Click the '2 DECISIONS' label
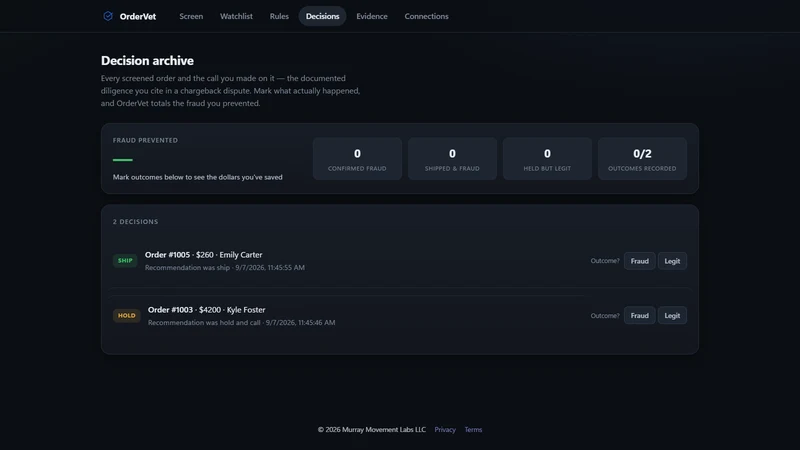This screenshot has height=450, width=800. pos(135,221)
